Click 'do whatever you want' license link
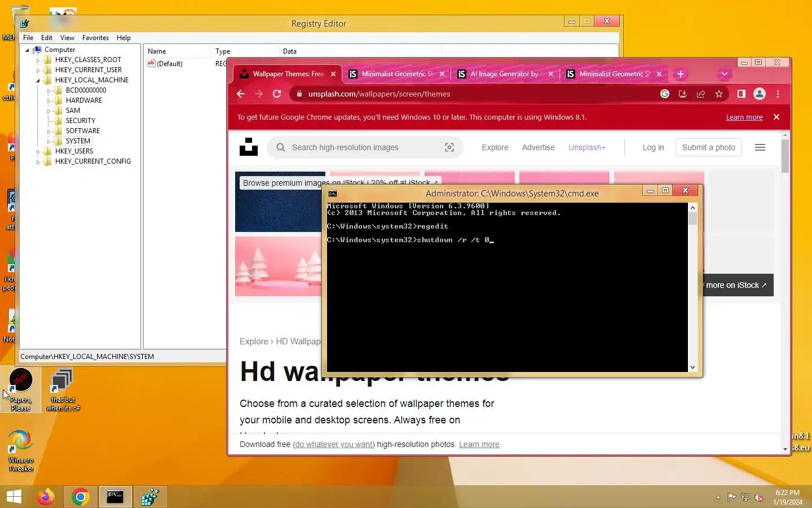This screenshot has height=508, width=812. click(334, 444)
